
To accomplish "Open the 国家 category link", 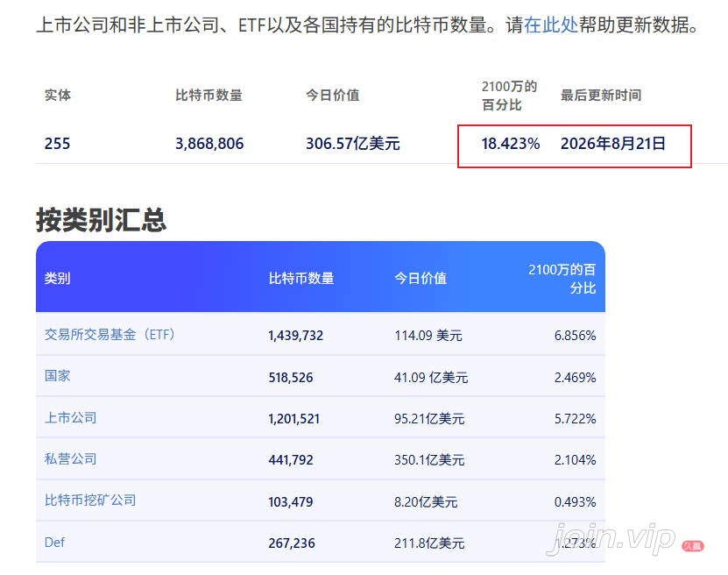I will (58, 376).
